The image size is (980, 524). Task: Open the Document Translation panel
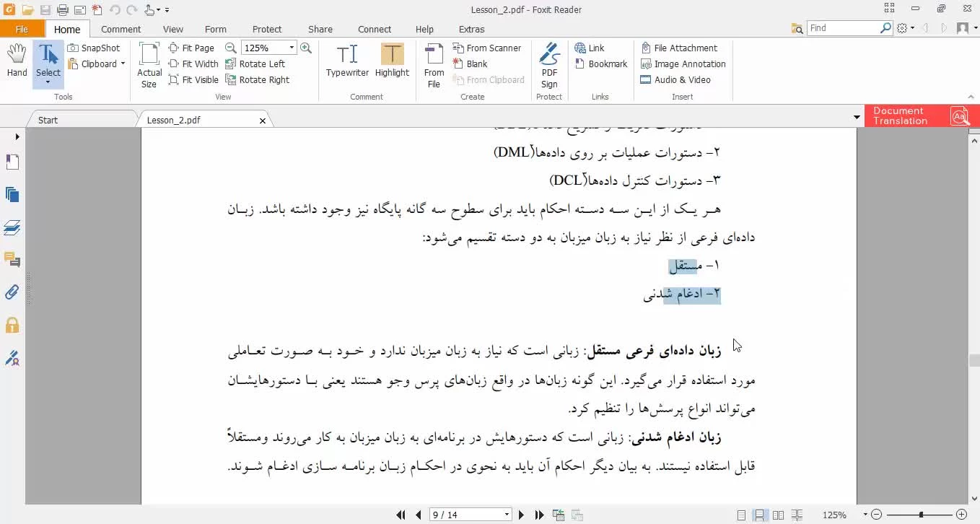(x=922, y=115)
